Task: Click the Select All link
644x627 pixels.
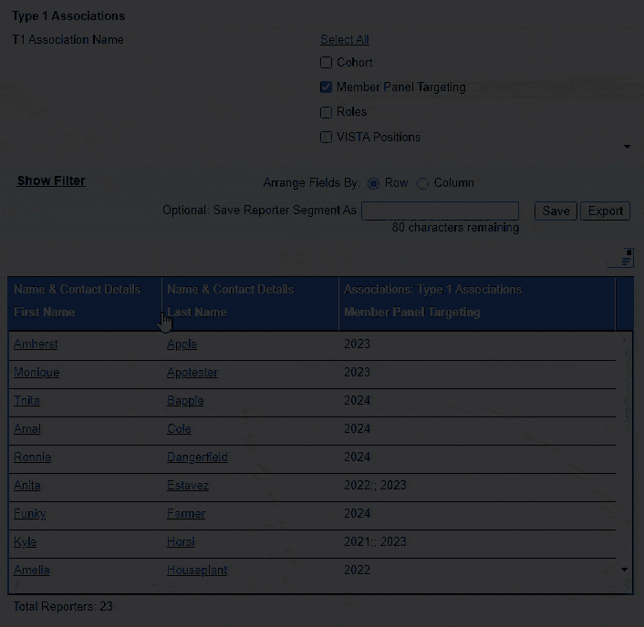Action: click(344, 40)
